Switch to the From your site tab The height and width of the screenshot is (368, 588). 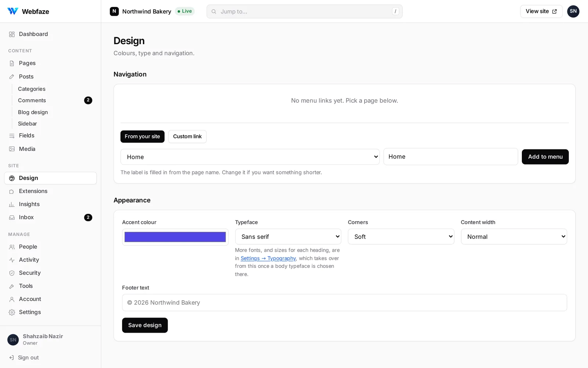(142, 137)
